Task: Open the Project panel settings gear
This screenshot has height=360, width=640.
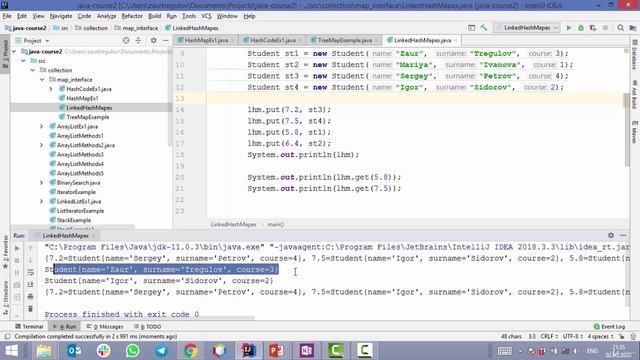Action: click(153, 40)
